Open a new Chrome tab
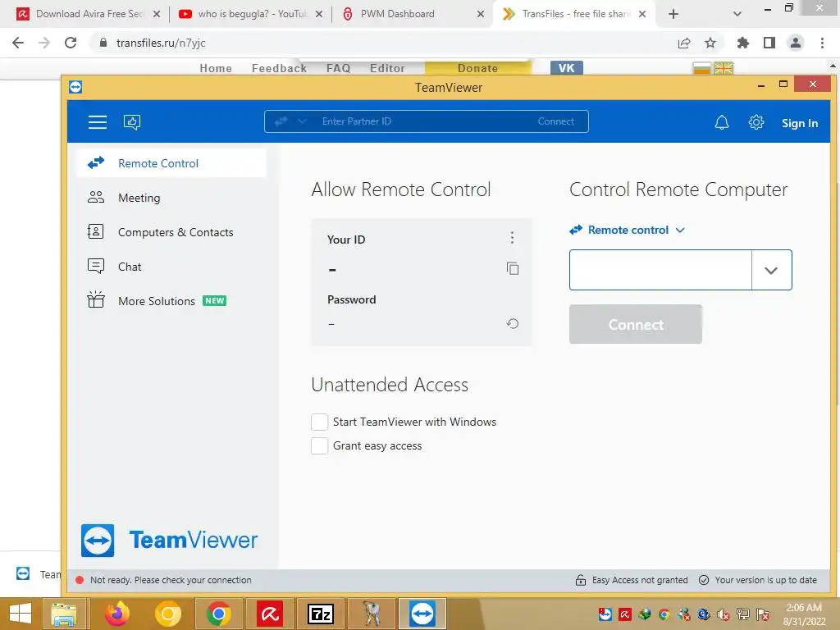 (673, 14)
